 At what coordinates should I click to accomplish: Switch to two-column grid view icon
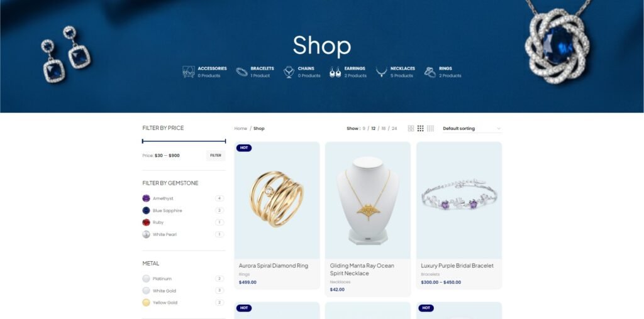[411, 128]
